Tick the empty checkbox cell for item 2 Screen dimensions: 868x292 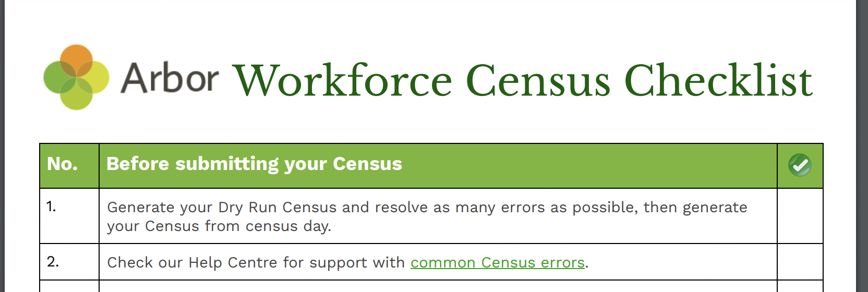click(800, 262)
